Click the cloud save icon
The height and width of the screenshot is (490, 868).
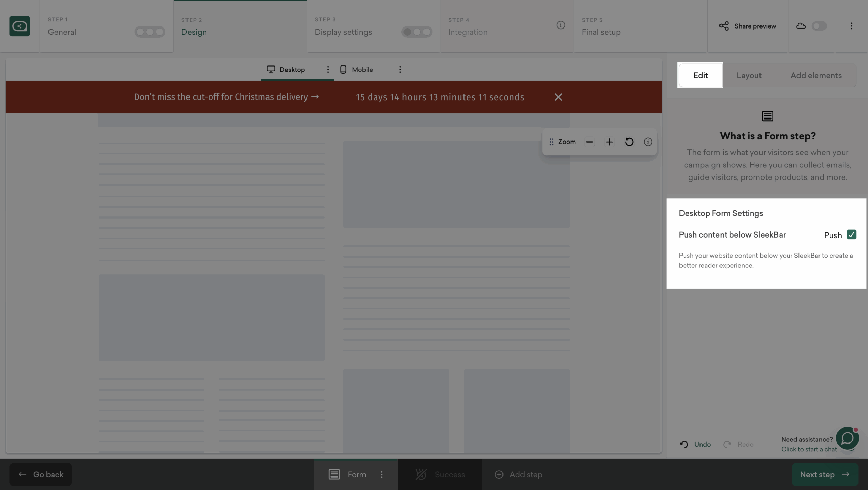click(801, 26)
